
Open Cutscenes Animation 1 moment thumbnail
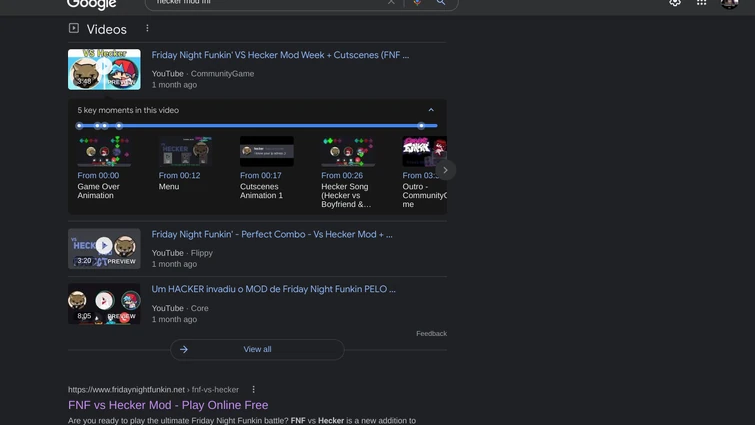point(267,151)
